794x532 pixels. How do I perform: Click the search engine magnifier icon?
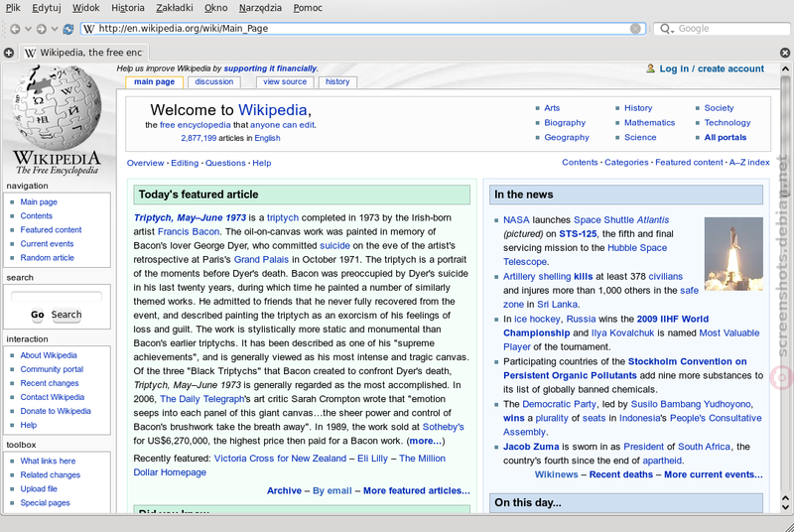664,29
